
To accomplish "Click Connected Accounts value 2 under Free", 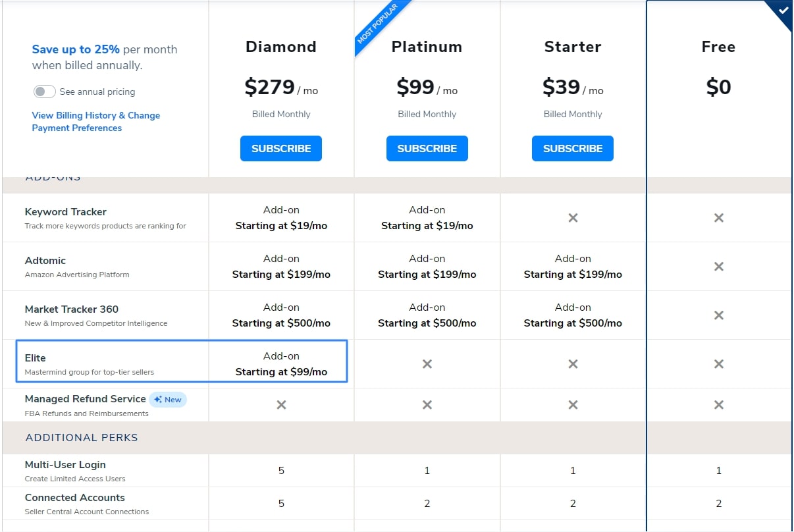I will coord(719,504).
